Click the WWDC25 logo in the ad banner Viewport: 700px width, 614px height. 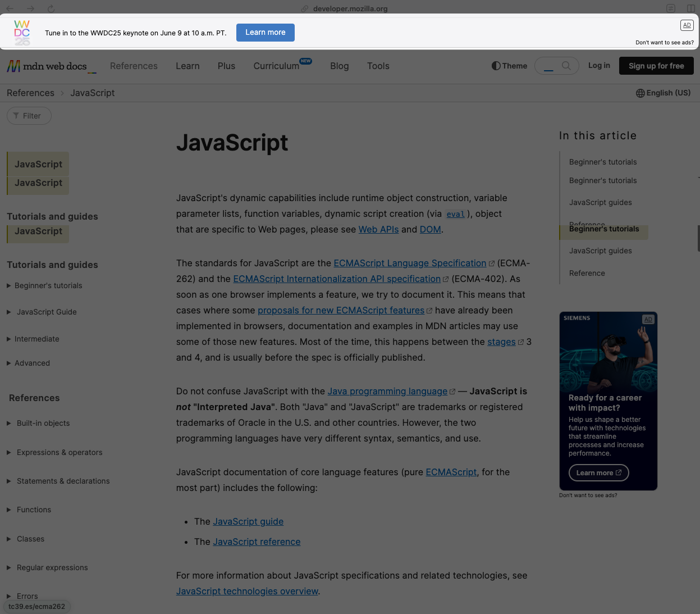pyautogui.click(x=22, y=33)
